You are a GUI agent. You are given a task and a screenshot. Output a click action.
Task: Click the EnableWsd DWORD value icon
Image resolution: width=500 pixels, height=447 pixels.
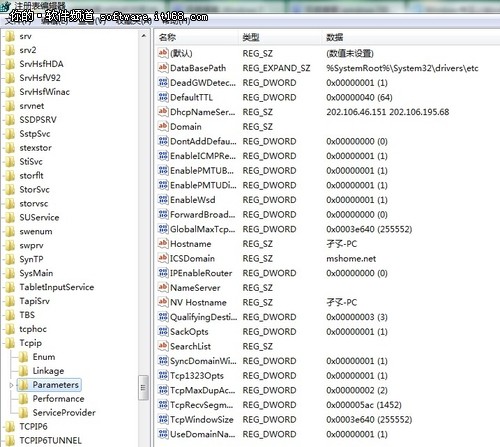(163, 199)
